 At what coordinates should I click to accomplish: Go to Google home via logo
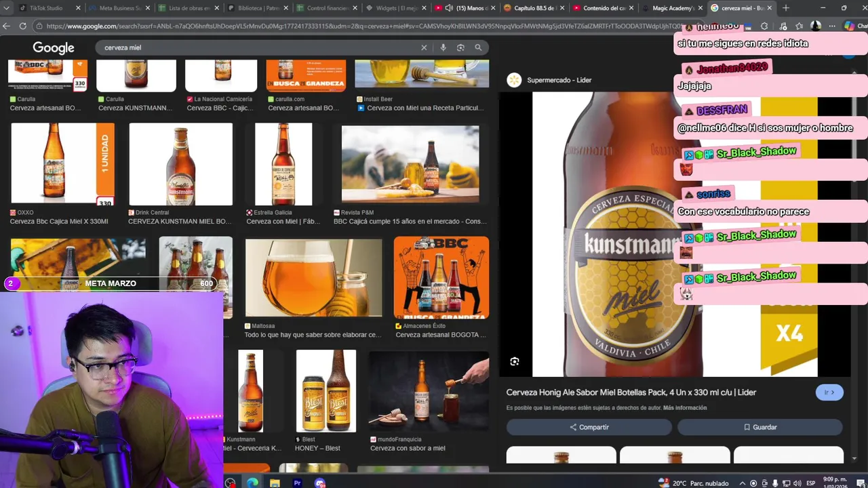click(54, 48)
